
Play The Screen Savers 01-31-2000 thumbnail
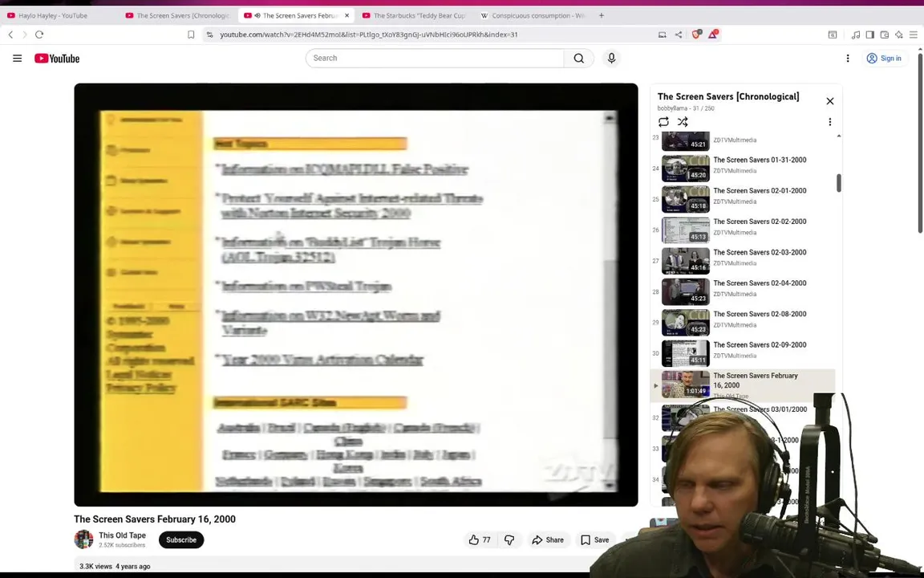point(685,169)
